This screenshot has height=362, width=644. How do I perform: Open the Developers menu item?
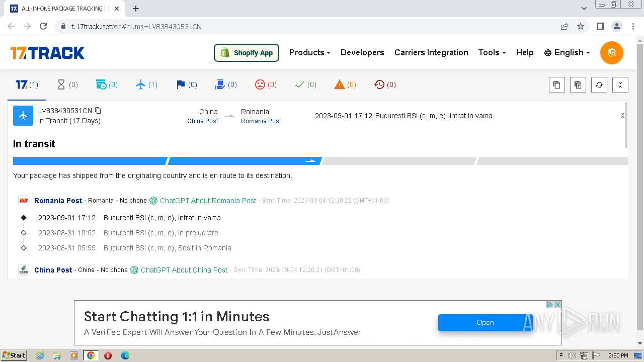[x=362, y=52]
